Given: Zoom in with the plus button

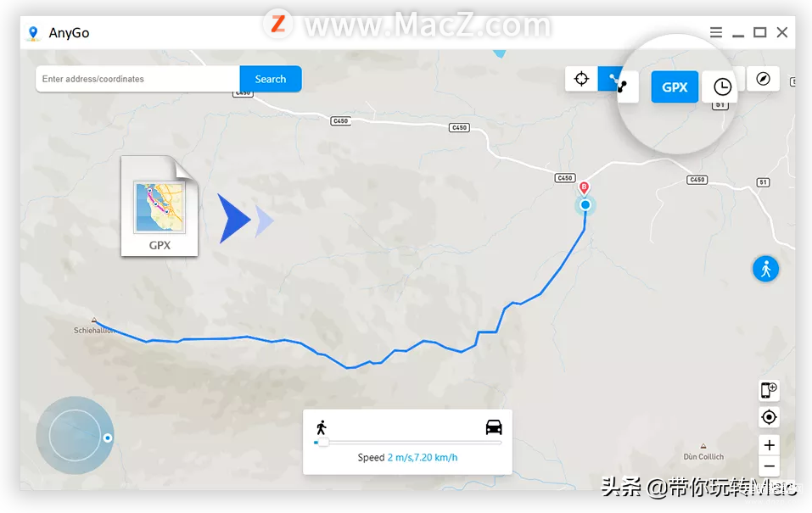Looking at the screenshot, I should click(769, 445).
